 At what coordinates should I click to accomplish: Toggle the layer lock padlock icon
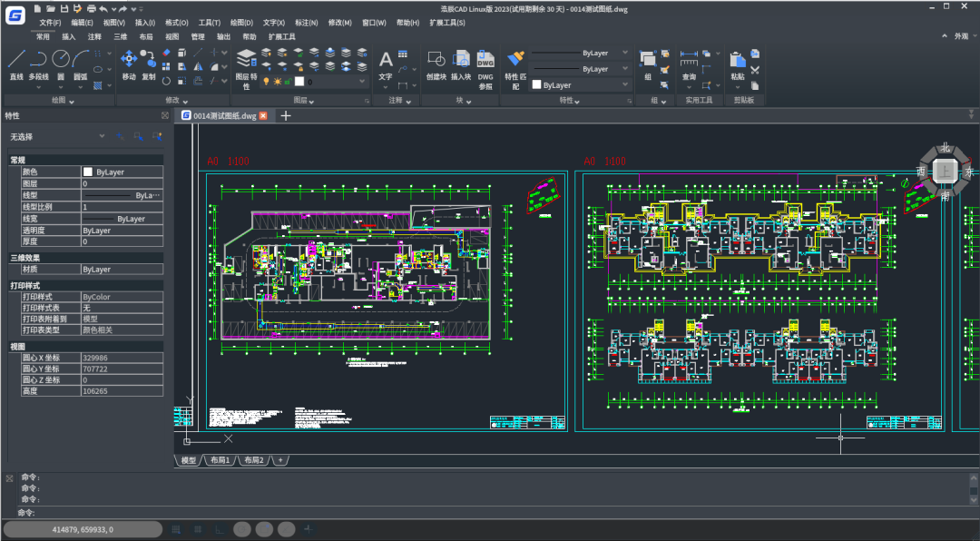(288, 82)
